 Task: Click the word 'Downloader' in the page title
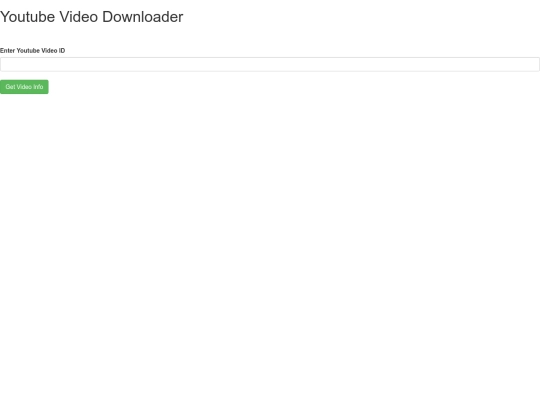coord(143,17)
